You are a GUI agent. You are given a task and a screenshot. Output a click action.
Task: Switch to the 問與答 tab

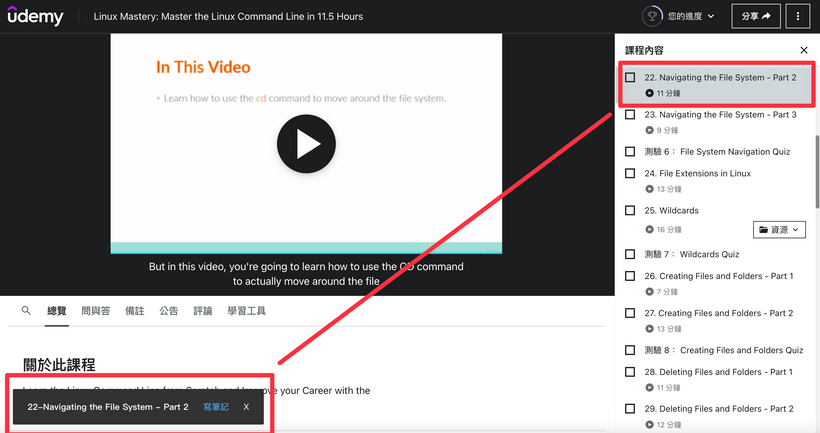(96, 311)
